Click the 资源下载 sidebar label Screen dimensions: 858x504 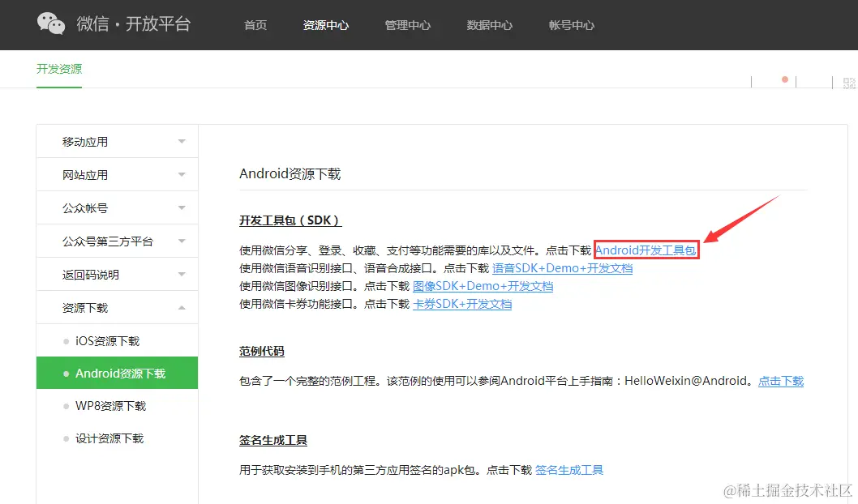(x=85, y=308)
